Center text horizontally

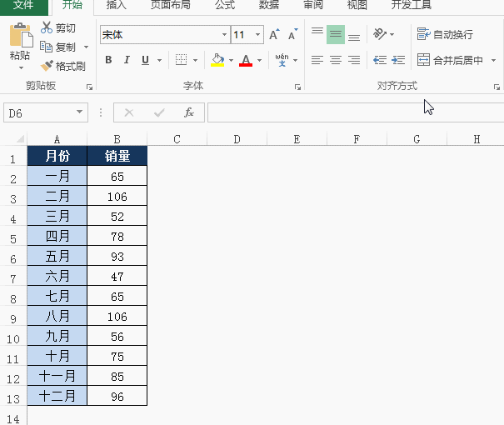point(336,60)
